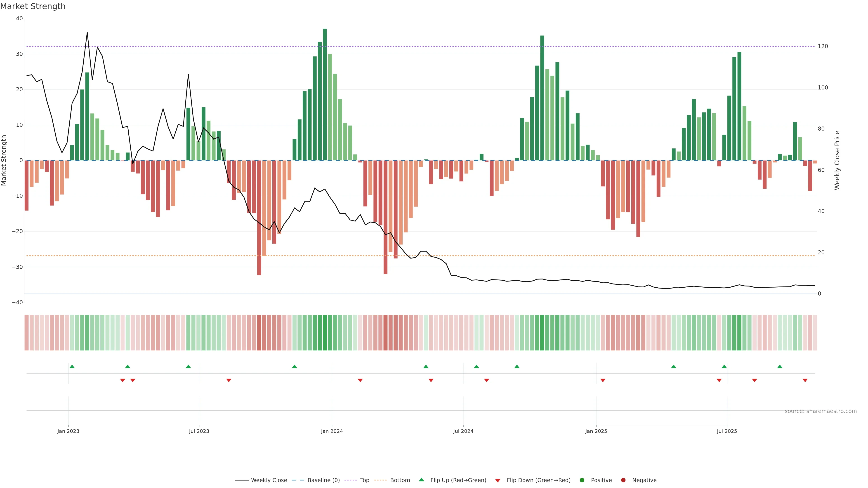Click flip-up triangle marker just before Jul 2023

(x=188, y=366)
